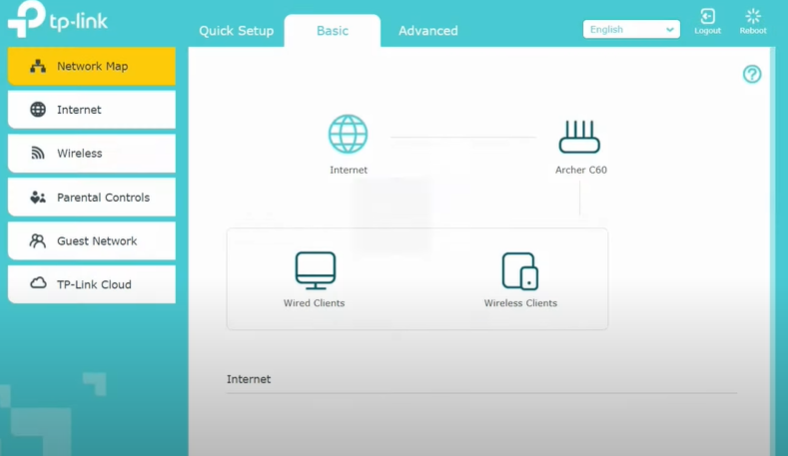Click the Wireless Clients label
The width and height of the screenshot is (788, 456).
(520, 303)
